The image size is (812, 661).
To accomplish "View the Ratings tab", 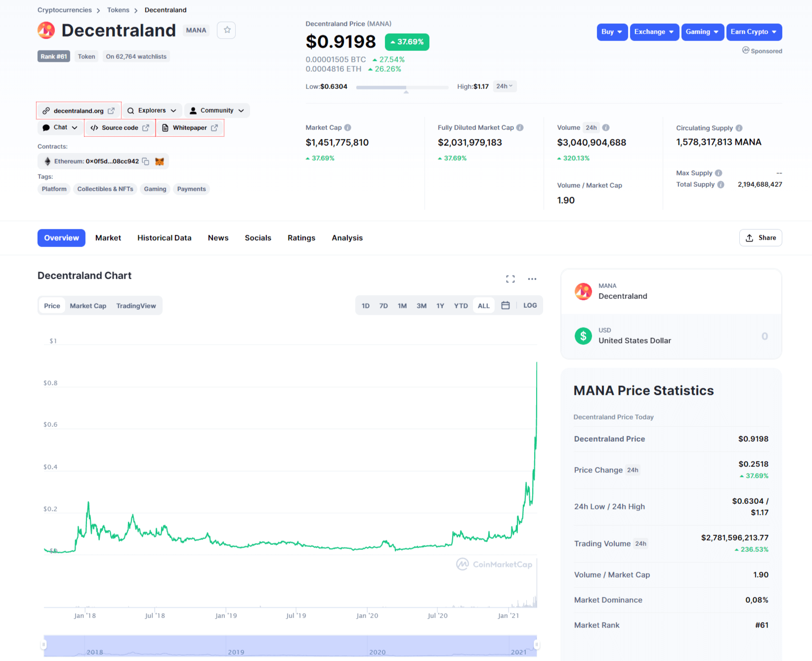I will pyautogui.click(x=301, y=238).
